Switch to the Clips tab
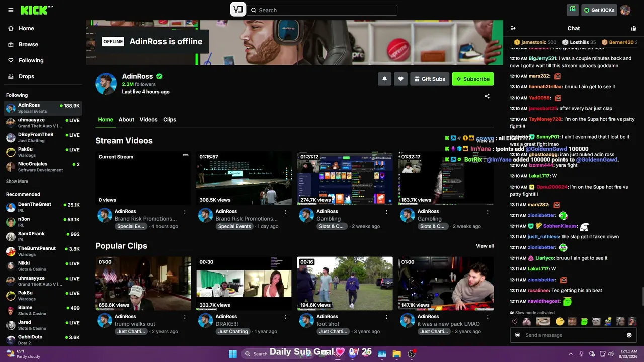Viewport: 644px width, 362px height. [170, 120]
